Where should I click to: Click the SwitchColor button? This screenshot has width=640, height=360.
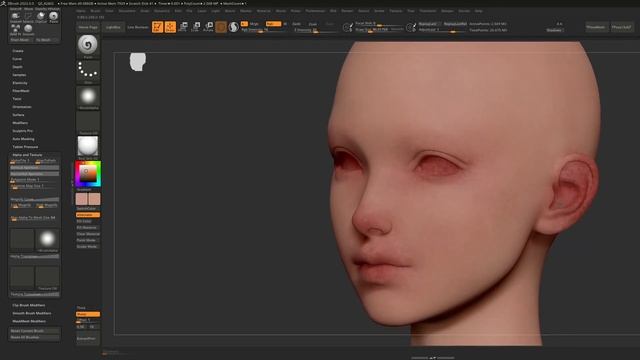coord(87,209)
